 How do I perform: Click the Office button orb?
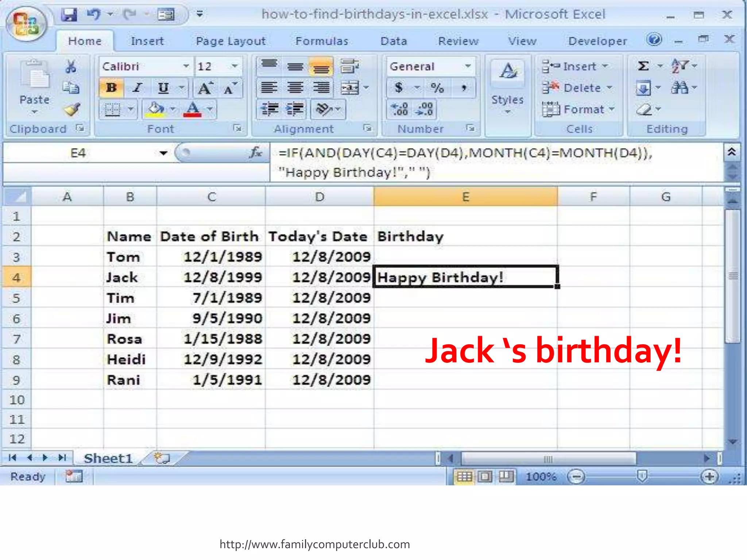coord(26,25)
